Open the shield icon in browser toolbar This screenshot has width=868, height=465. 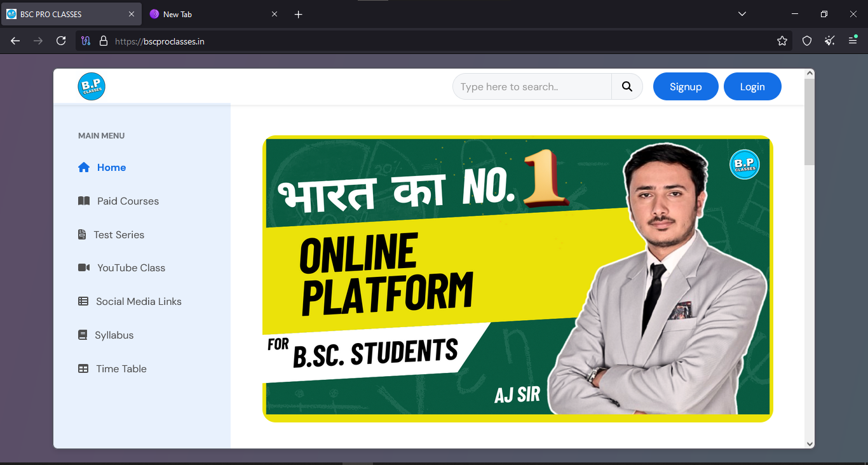807,41
